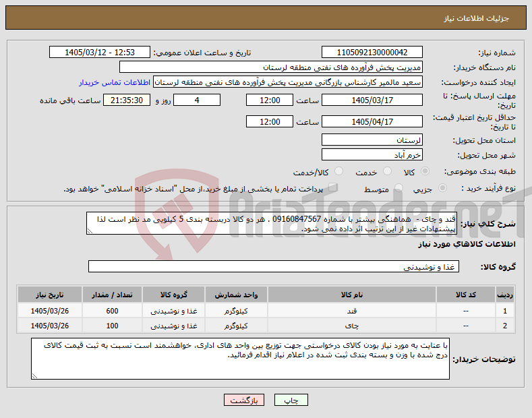Click the کد کالا column header
532x418 pixels.
465,295
